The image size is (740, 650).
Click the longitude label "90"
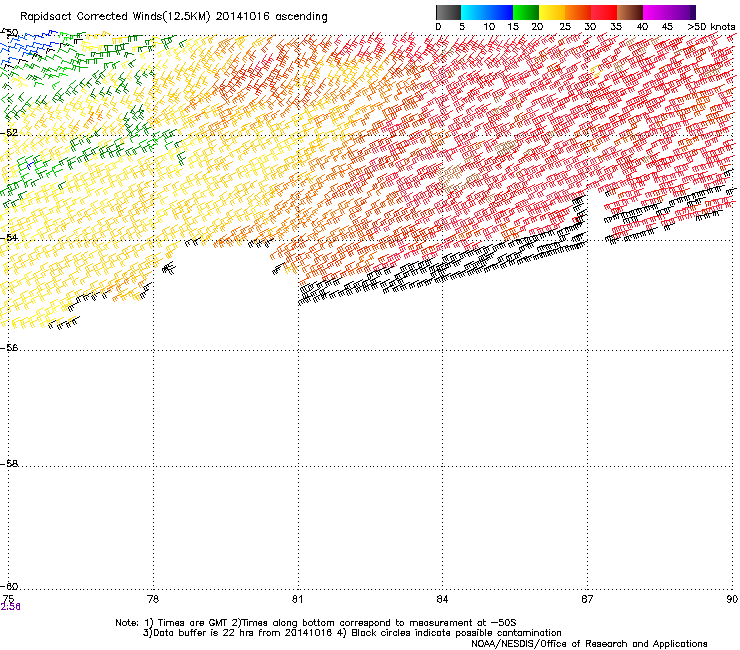732,599
